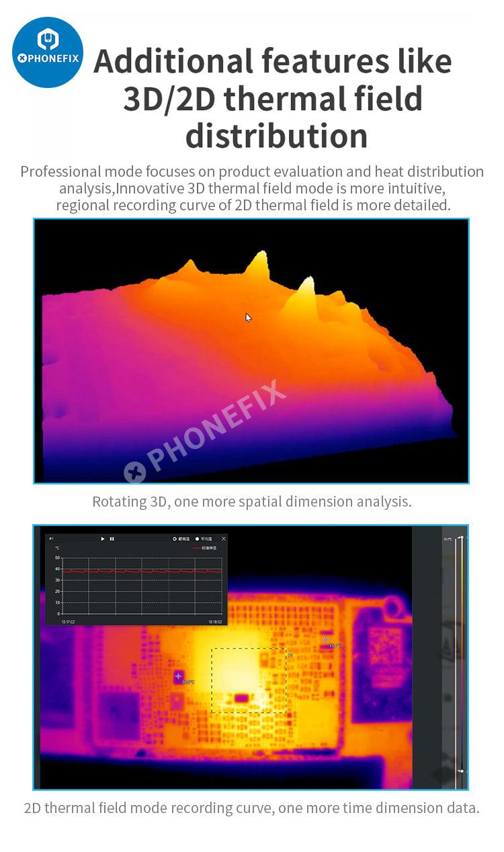Select the second radio option in curve panel
The height and width of the screenshot is (852, 504).
tap(197, 539)
